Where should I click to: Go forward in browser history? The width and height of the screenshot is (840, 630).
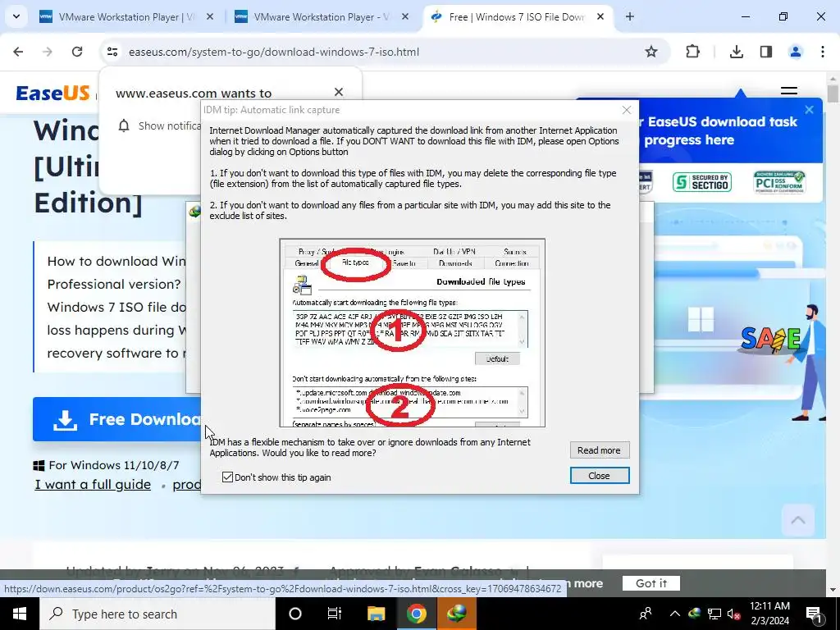point(48,52)
